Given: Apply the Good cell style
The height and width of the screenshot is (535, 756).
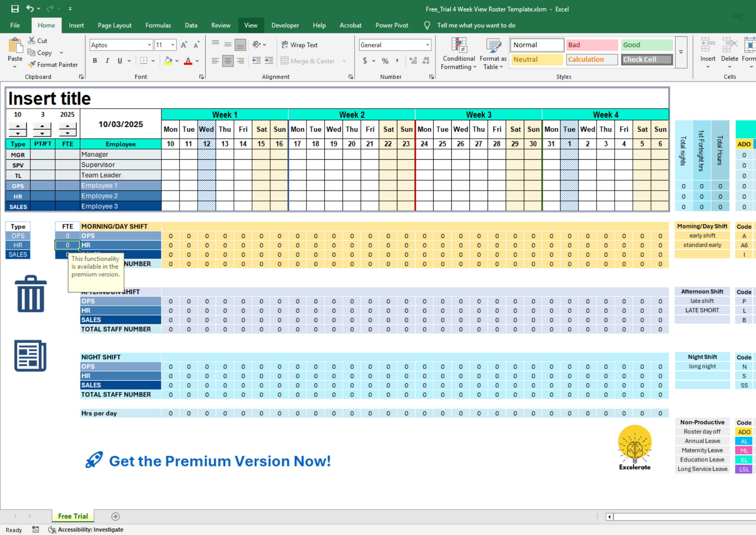Looking at the screenshot, I should pos(646,45).
